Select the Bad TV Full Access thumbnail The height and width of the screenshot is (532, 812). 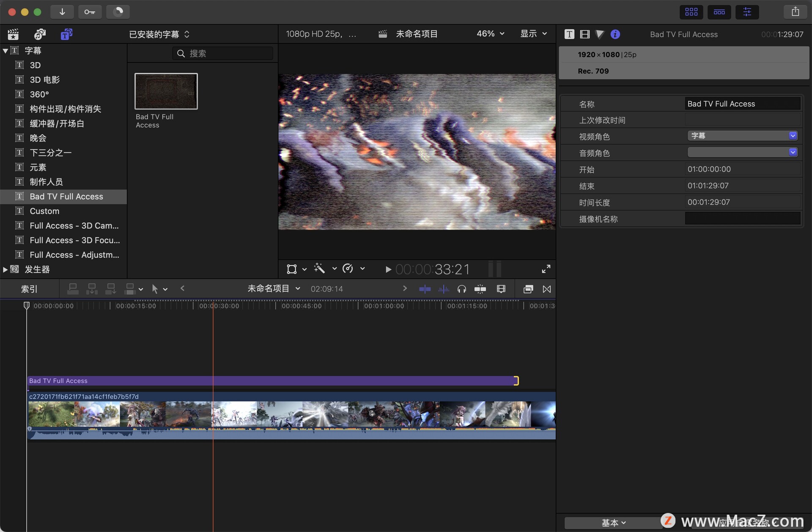(166, 91)
